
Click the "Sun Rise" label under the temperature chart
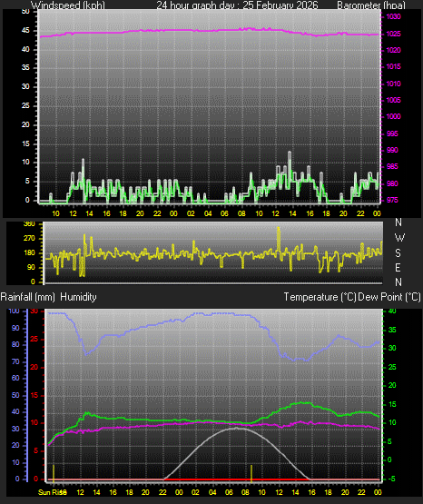click(x=52, y=492)
